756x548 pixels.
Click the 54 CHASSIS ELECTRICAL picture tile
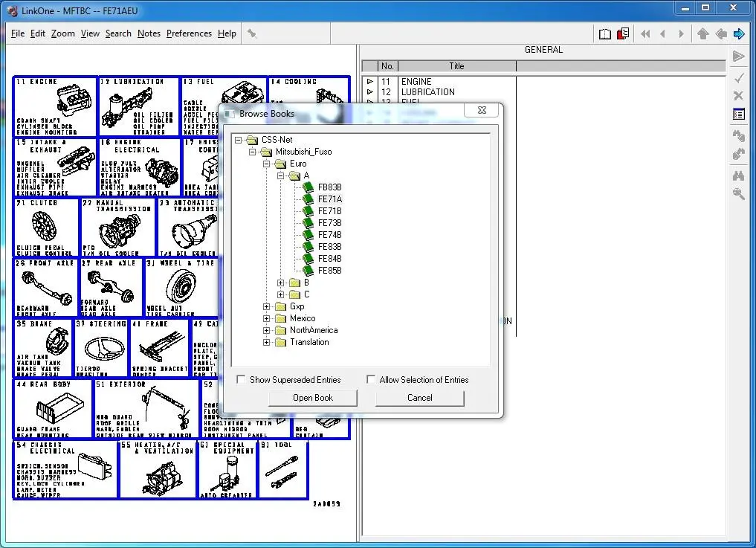65,469
